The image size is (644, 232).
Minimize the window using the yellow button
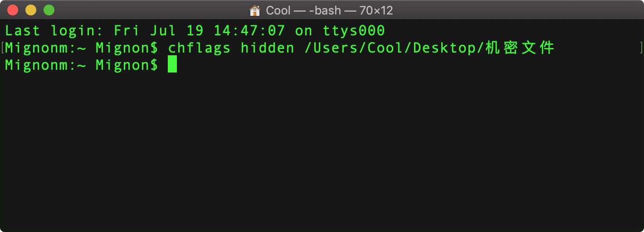(x=31, y=10)
